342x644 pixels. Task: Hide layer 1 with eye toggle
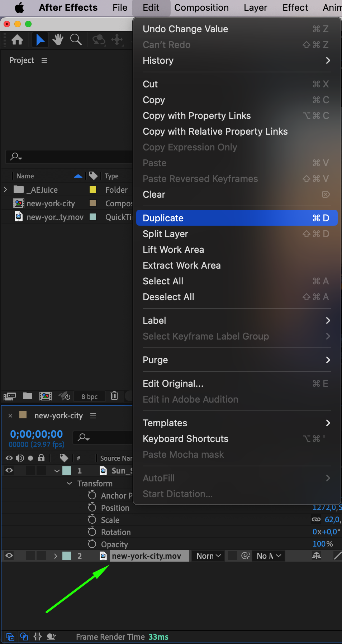9,471
